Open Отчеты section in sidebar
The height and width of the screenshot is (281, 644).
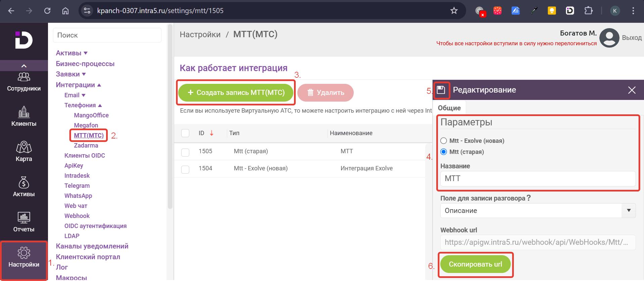[x=24, y=222]
